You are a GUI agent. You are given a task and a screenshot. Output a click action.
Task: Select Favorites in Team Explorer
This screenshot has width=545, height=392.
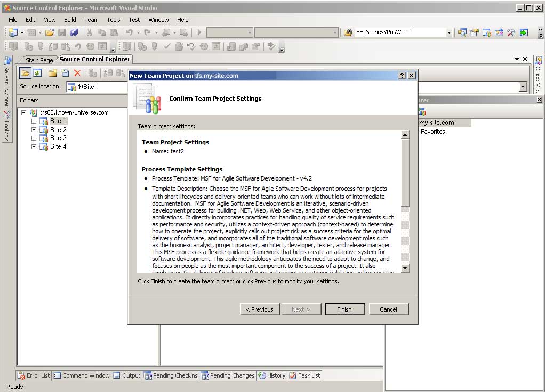[432, 132]
